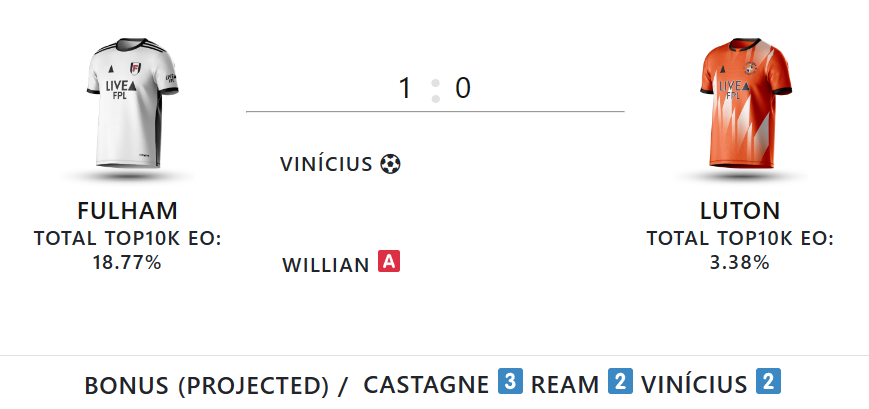Click the REAM name in bonus row
Screen dimensions: 869x409
coord(565,385)
